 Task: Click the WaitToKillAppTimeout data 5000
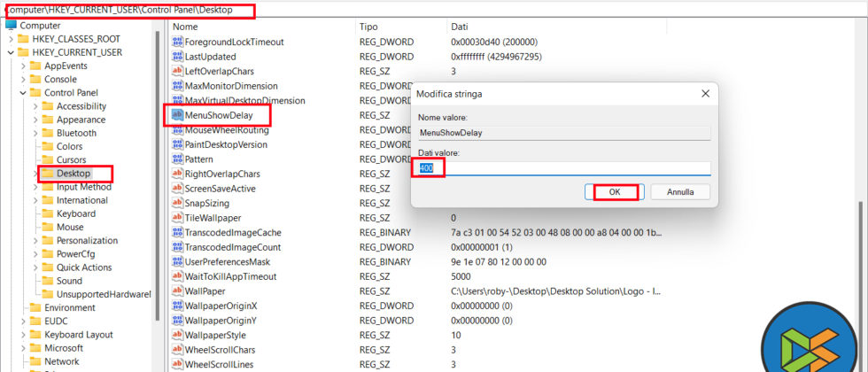(x=461, y=276)
